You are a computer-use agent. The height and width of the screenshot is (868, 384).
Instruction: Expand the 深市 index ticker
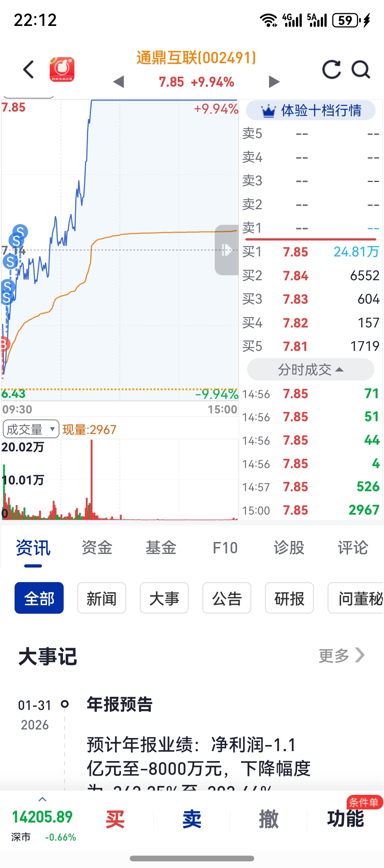coord(42,799)
